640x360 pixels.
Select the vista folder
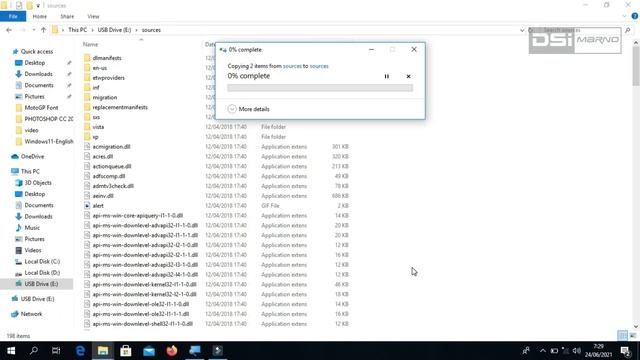click(98, 127)
